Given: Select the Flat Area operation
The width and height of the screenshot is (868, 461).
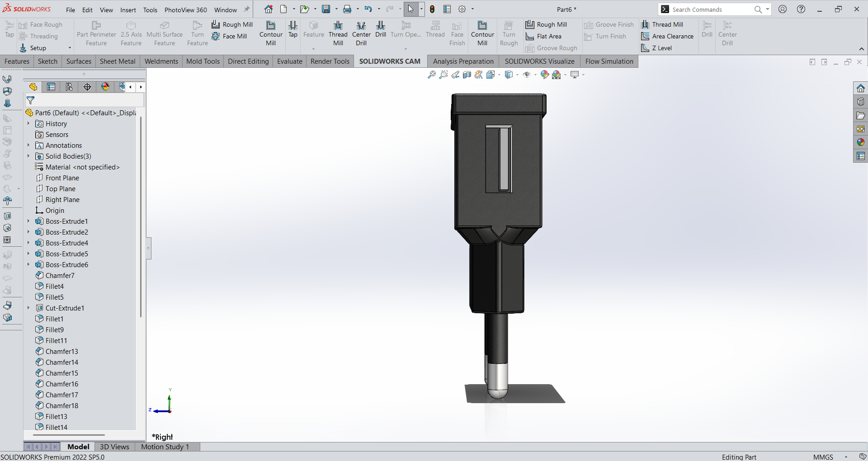Looking at the screenshot, I should click(543, 36).
